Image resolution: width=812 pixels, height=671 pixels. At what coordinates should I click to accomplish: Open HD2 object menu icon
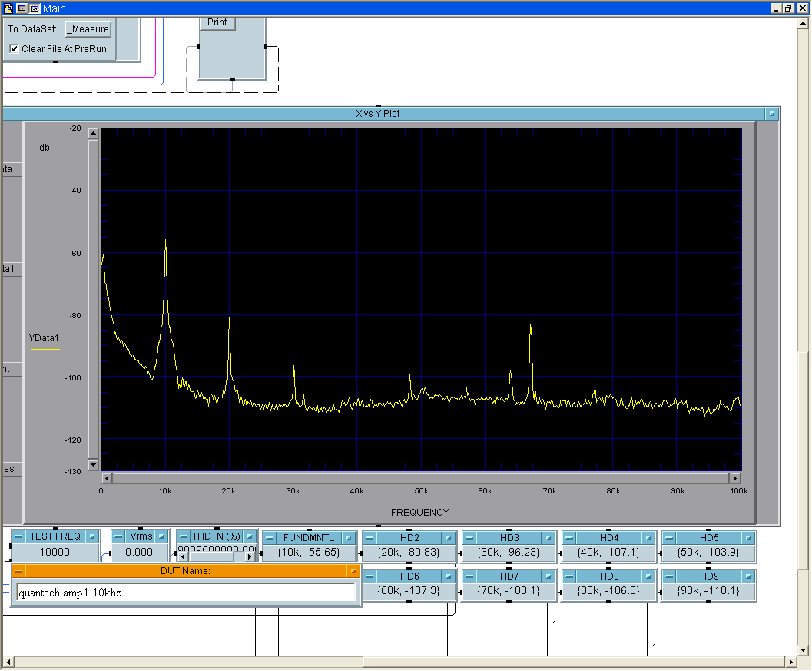(x=449, y=538)
